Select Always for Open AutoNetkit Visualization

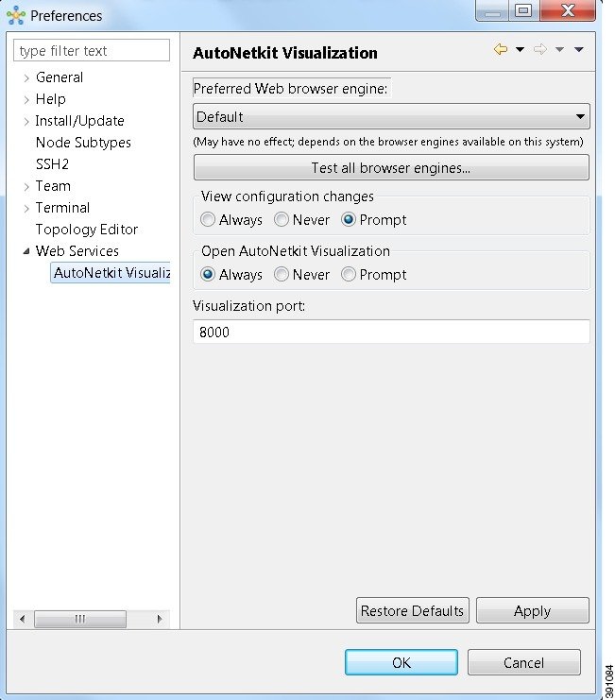(x=208, y=274)
